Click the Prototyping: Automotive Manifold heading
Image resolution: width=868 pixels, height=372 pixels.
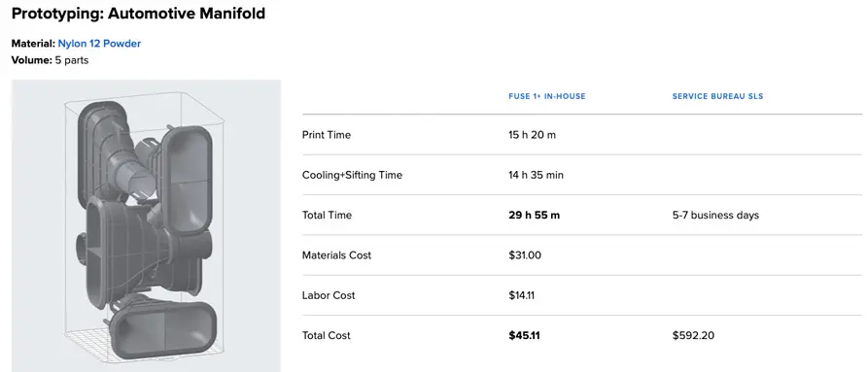pyautogui.click(x=138, y=14)
